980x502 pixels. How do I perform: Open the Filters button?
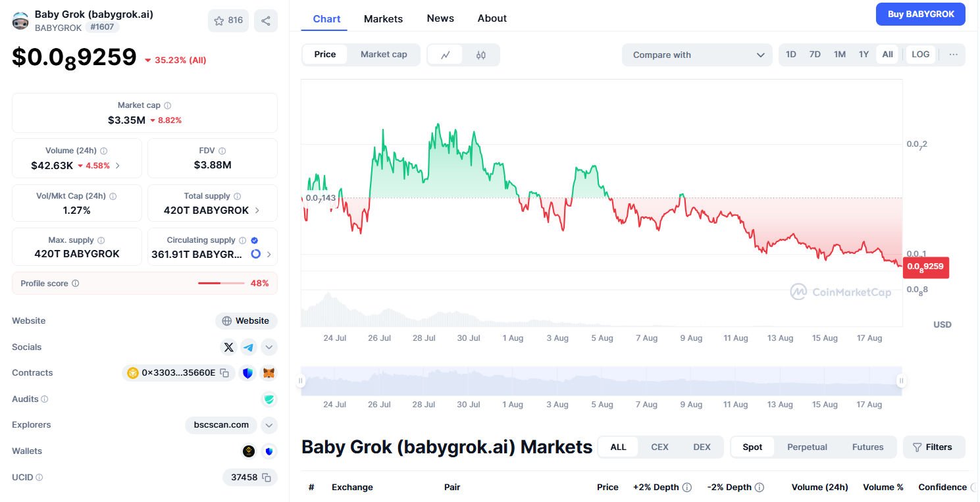click(934, 447)
